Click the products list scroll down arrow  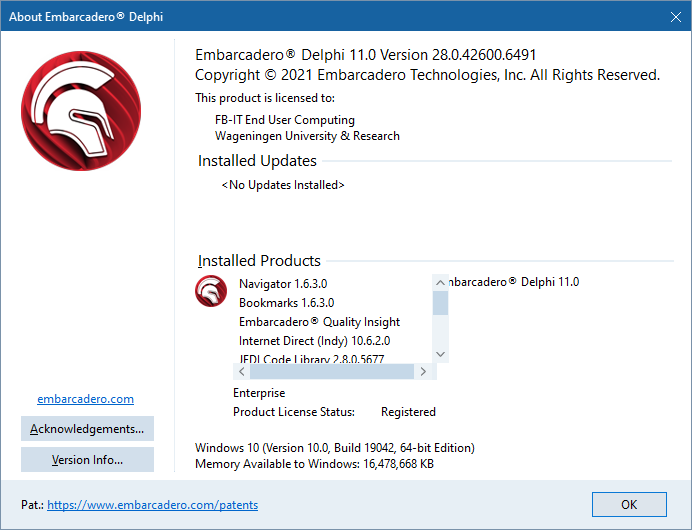pyautogui.click(x=440, y=354)
